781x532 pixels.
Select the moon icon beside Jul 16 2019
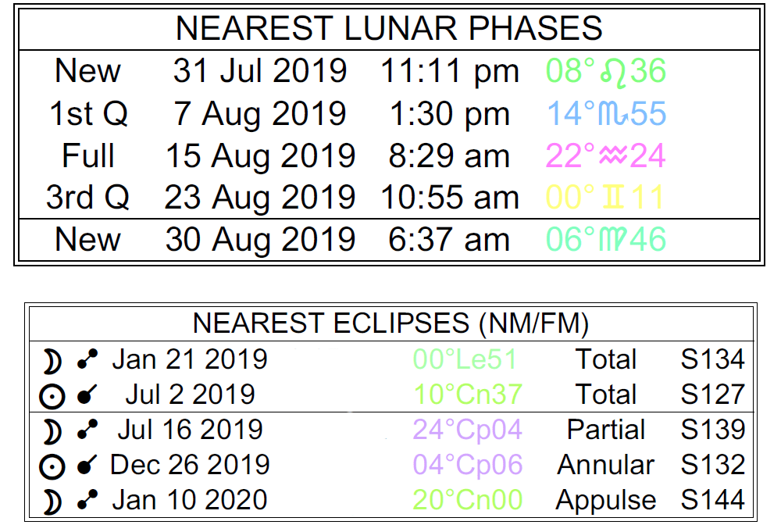tap(52, 430)
